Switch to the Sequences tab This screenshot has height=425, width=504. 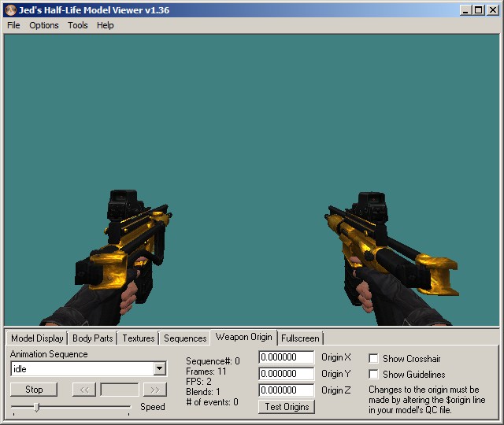point(185,338)
